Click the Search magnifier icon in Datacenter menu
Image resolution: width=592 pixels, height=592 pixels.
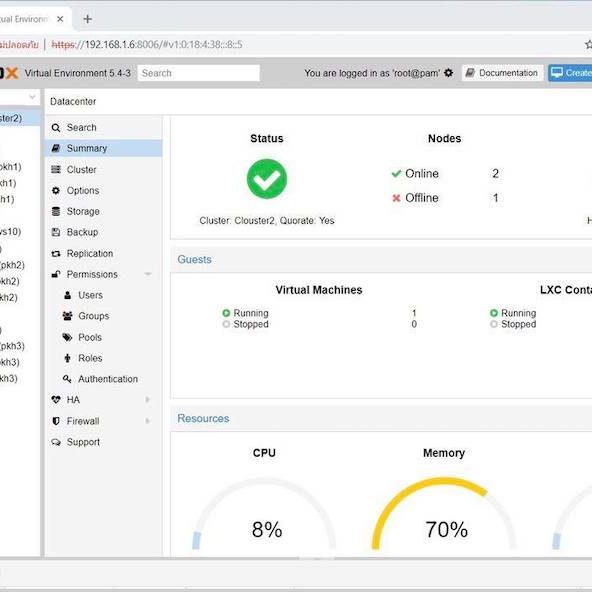tap(56, 128)
